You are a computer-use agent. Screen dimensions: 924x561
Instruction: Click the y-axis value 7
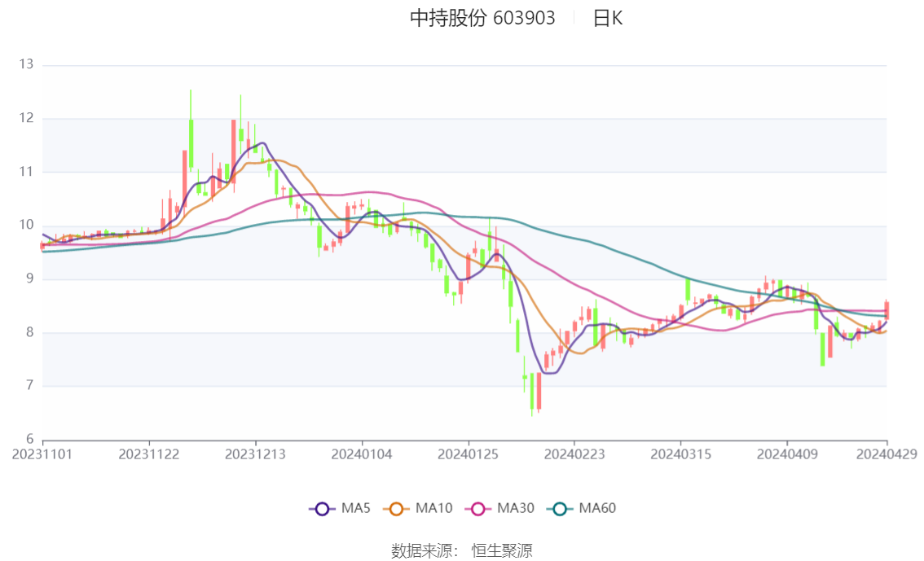click(x=30, y=386)
